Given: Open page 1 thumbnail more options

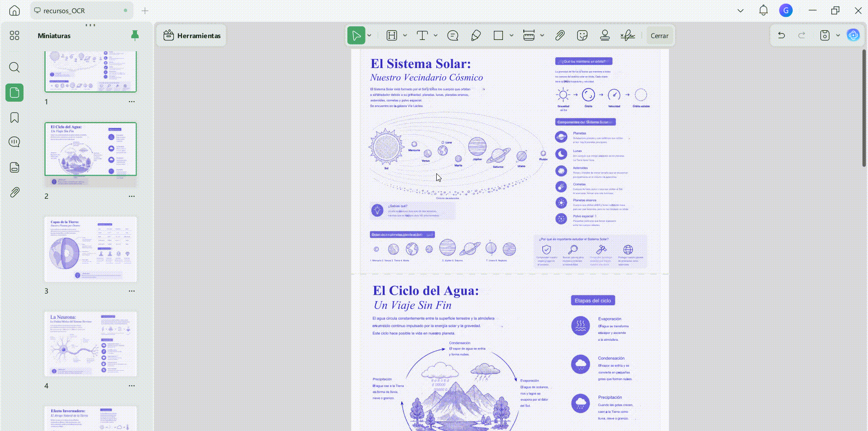Looking at the screenshot, I should point(132,102).
